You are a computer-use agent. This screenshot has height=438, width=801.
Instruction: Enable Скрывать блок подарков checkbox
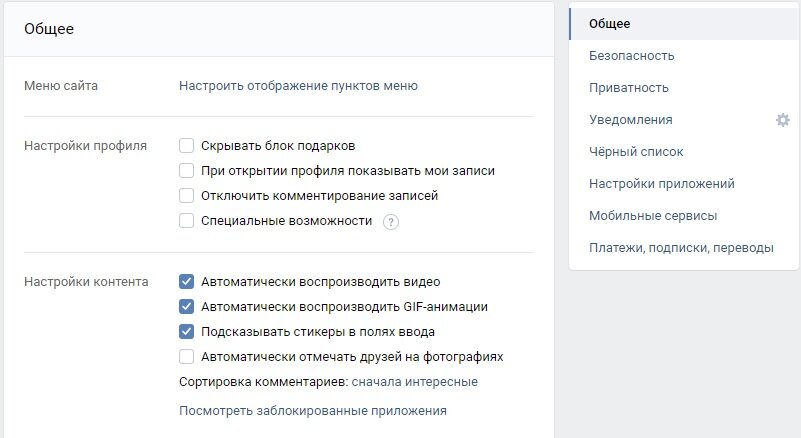pyautogui.click(x=186, y=146)
